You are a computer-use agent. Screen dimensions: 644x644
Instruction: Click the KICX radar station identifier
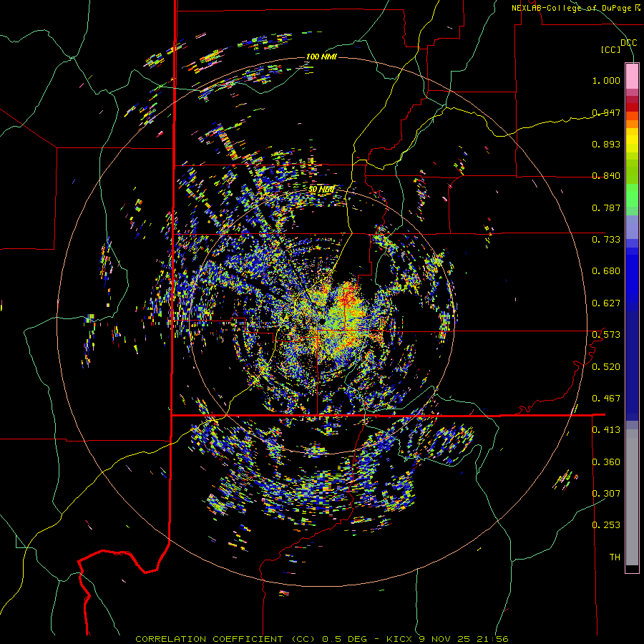pyautogui.click(x=399, y=639)
